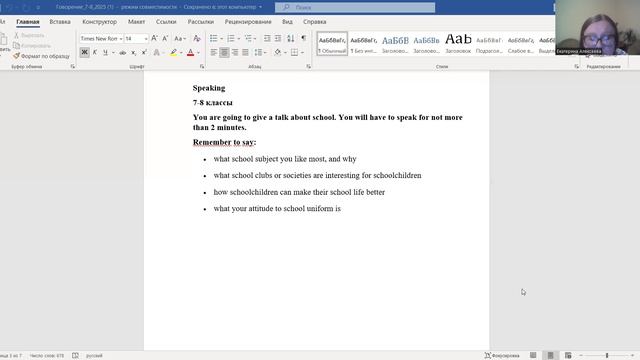Screen dimensions: 640x360
Task: Click Format Painter (Формат по образцу)
Action: (41, 56)
